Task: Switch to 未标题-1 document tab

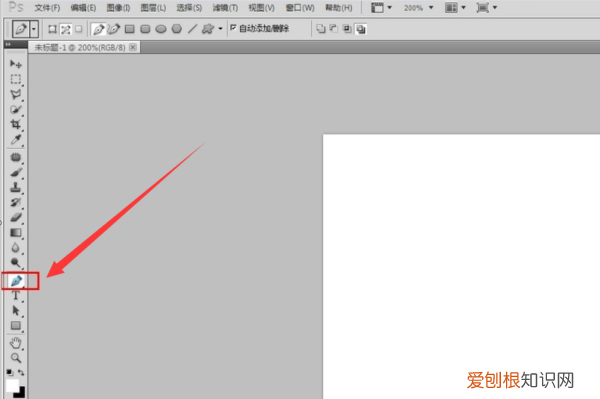Action: pos(80,47)
